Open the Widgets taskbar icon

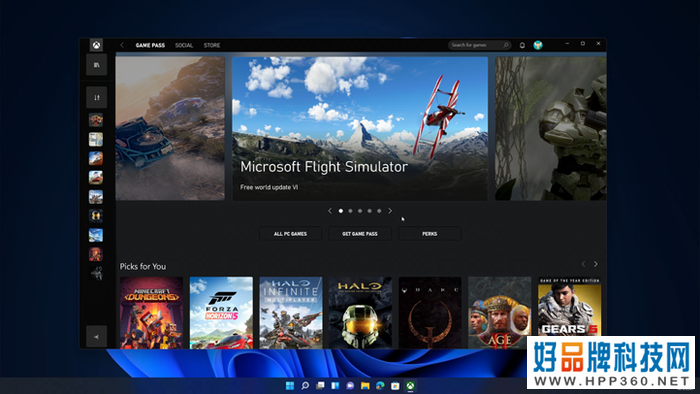tap(335, 386)
